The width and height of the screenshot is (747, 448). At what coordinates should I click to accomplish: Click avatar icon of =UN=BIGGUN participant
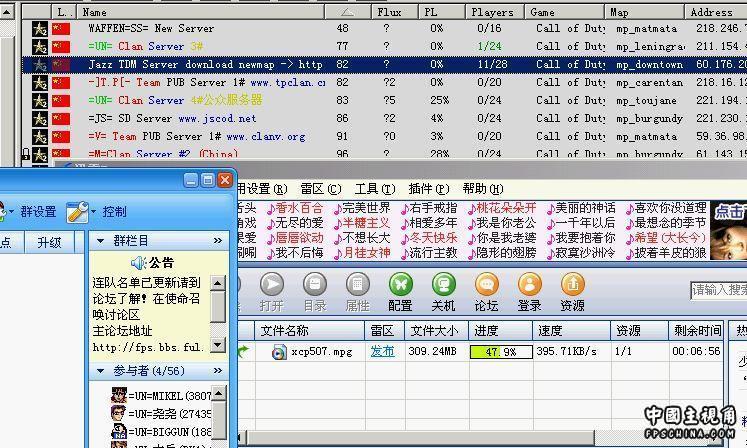(x=119, y=431)
